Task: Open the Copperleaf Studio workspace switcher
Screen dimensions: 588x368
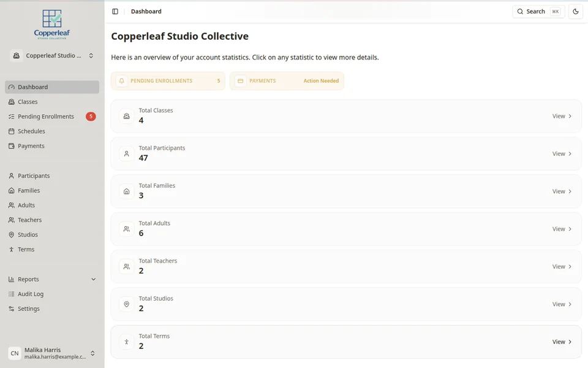Action: pos(53,55)
